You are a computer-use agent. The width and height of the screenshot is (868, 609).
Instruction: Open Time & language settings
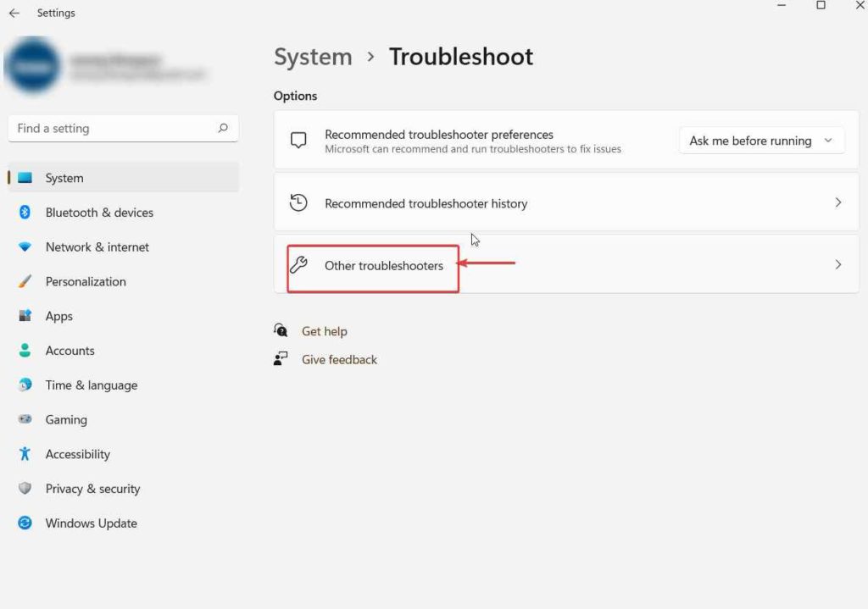[x=123, y=385]
